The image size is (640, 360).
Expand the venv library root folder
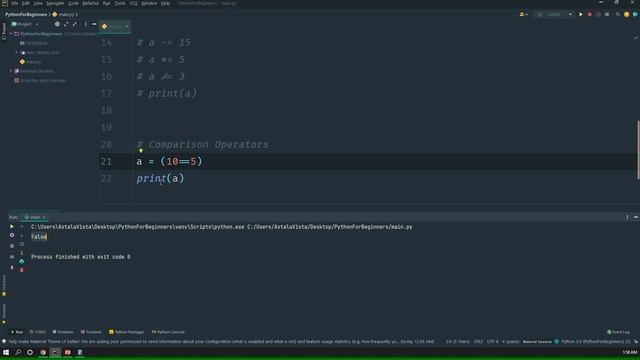[17, 53]
